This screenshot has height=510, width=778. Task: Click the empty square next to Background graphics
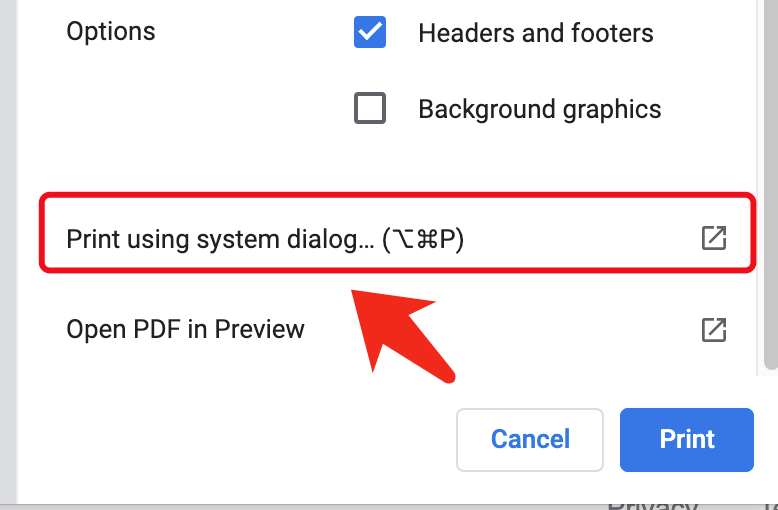pyautogui.click(x=370, y=108)
